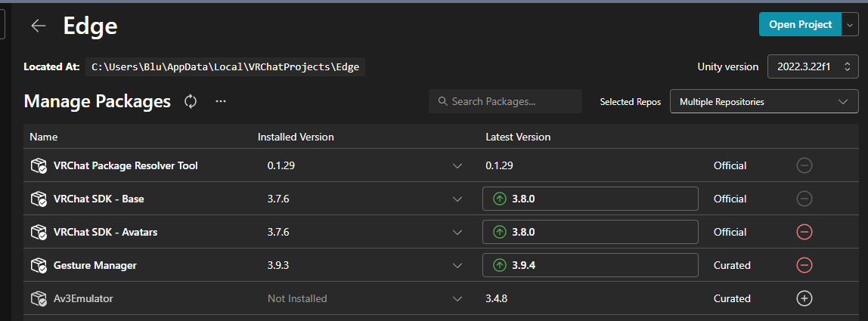Click the refresh packages icon
Image resolution: width=868 pixels, height=321 pixels.
pos(191,101)
